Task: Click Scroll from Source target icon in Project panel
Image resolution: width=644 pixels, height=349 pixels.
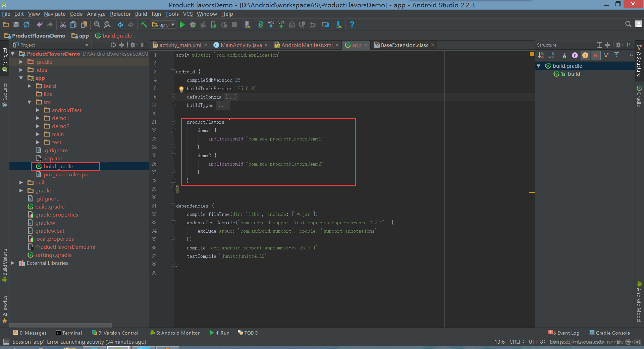Action: tap(113, 45)
